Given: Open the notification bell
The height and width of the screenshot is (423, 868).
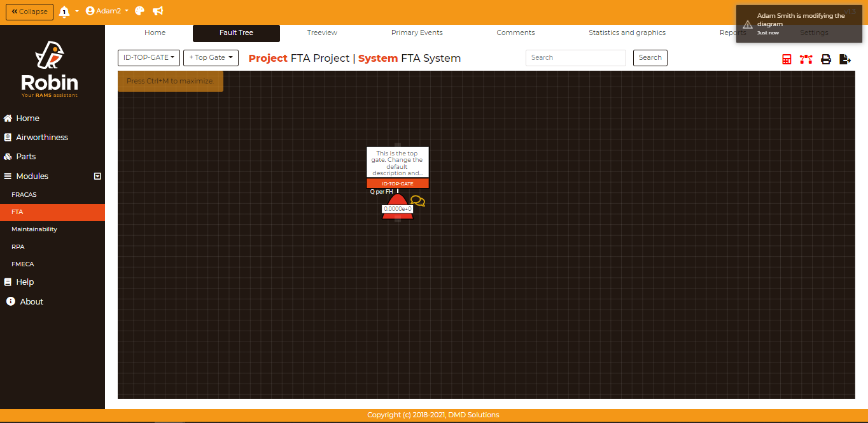Looking at the screenshot, I should (x=64, y=11).
